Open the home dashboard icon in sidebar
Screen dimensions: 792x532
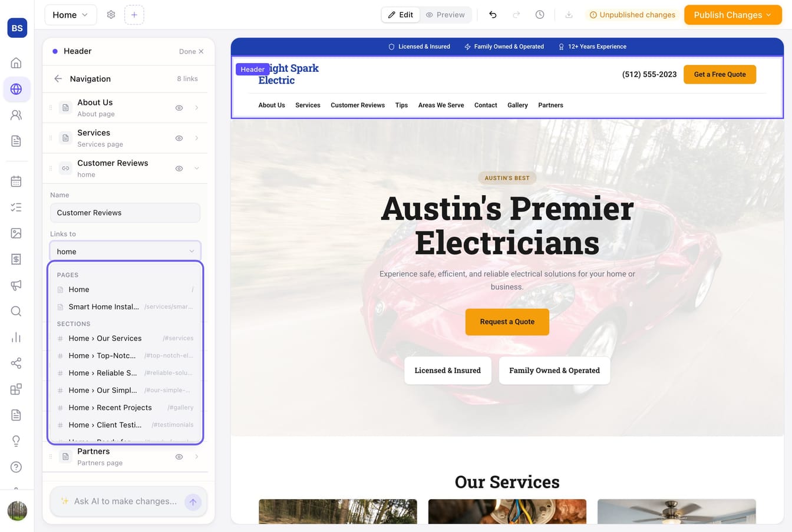point(16,63)
